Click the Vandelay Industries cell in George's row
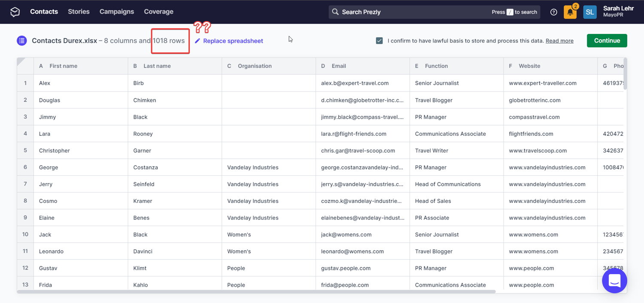 coord(269,167)
